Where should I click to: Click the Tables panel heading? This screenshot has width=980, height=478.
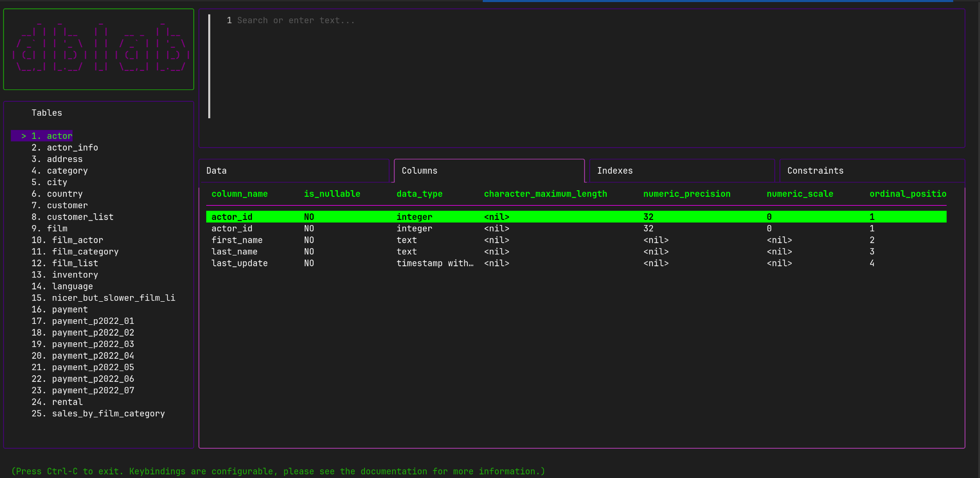pos(47,113)
